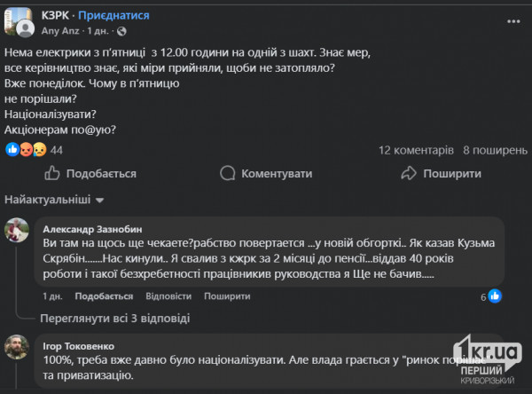
Task: Open the 8 поширень shares link
Action: 493,150
